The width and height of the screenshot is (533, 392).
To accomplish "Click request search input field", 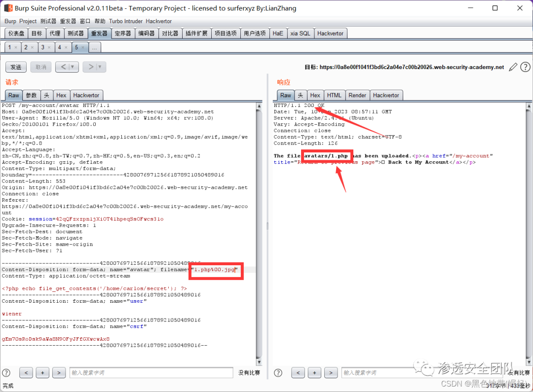I will tap(152, 373).
